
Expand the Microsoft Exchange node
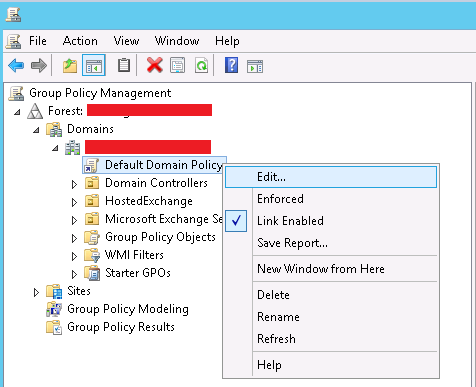[x=74, y=220]
